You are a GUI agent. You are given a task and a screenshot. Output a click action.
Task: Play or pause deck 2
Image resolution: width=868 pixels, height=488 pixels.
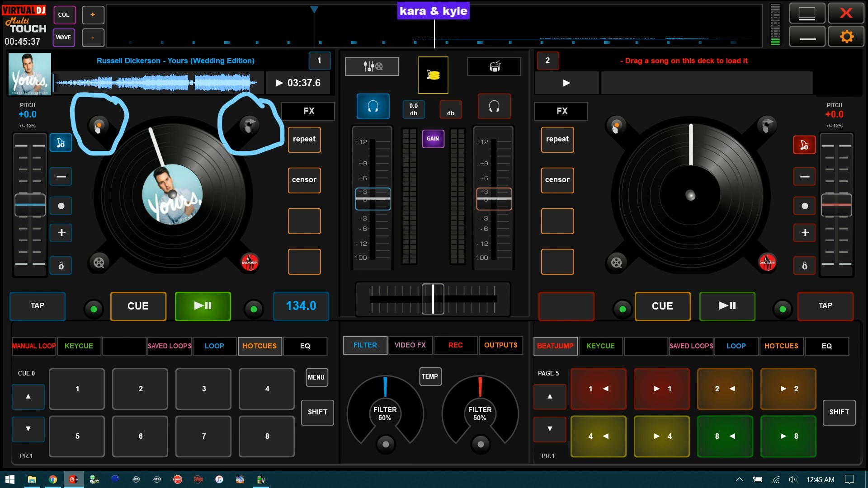click(x=727, y=306)
